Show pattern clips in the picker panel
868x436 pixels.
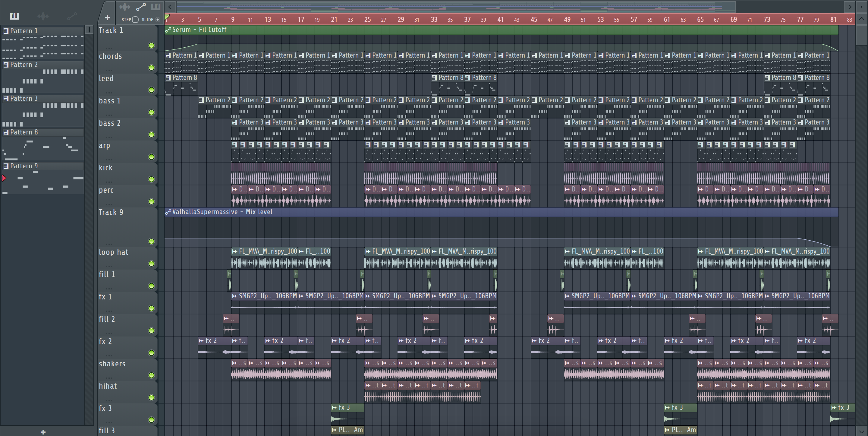click(x=14, y=16)
